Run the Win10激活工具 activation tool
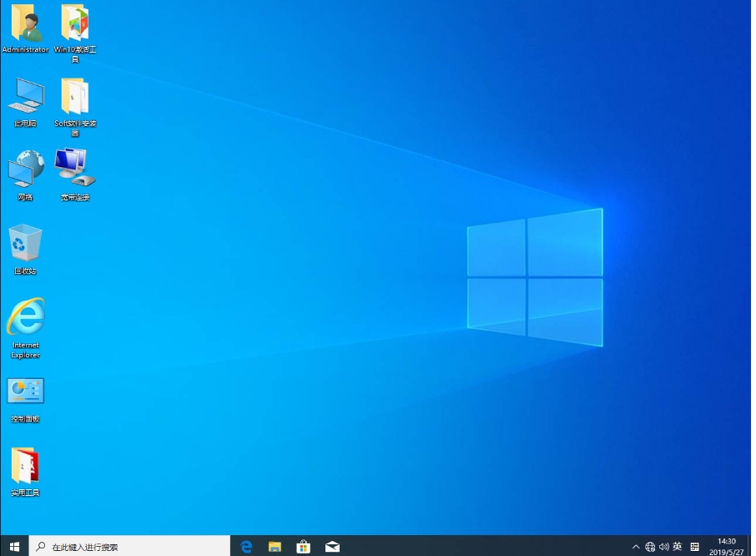Image resolution: width=756 pixels, height=556 pixels. (74, 25)
